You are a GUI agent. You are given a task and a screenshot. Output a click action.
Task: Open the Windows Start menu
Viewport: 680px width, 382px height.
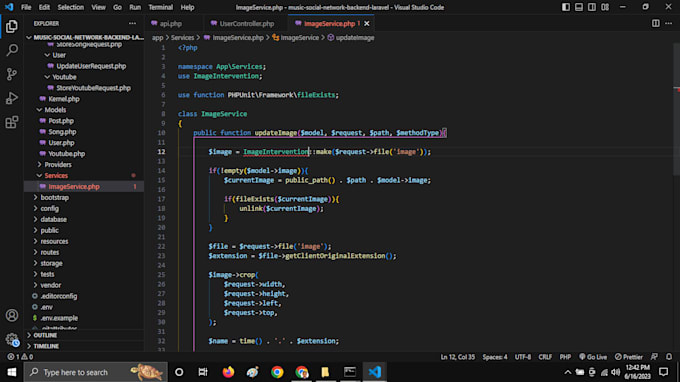pos(12,372)
